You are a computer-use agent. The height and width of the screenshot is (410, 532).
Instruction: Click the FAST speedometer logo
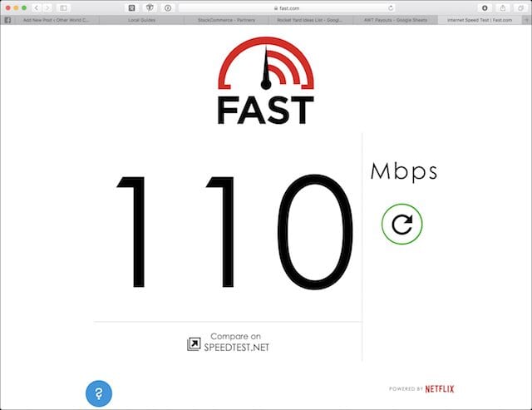pyautogui.click(x=266, y=81)
